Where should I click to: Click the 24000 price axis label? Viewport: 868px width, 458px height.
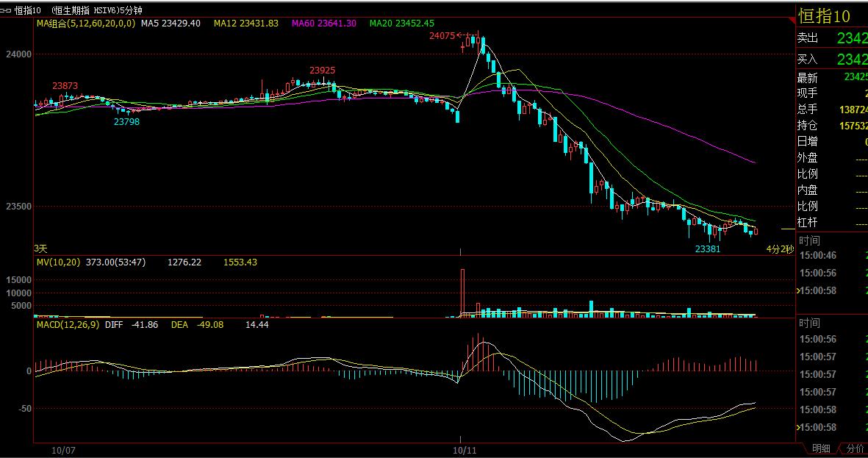(19, 54)
